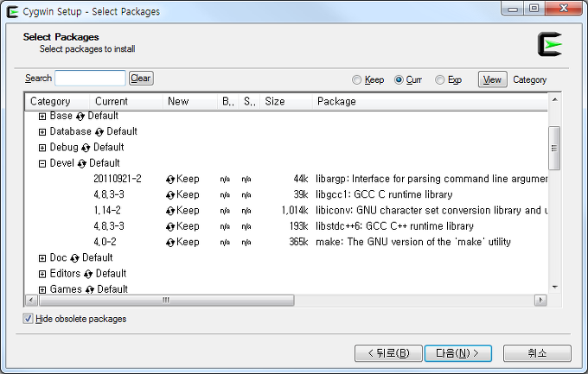Toggle the S.. column n/a cell for libiconv
Image resolution: width=588 pixels, height=374 pixels.
tap(246, 211)
